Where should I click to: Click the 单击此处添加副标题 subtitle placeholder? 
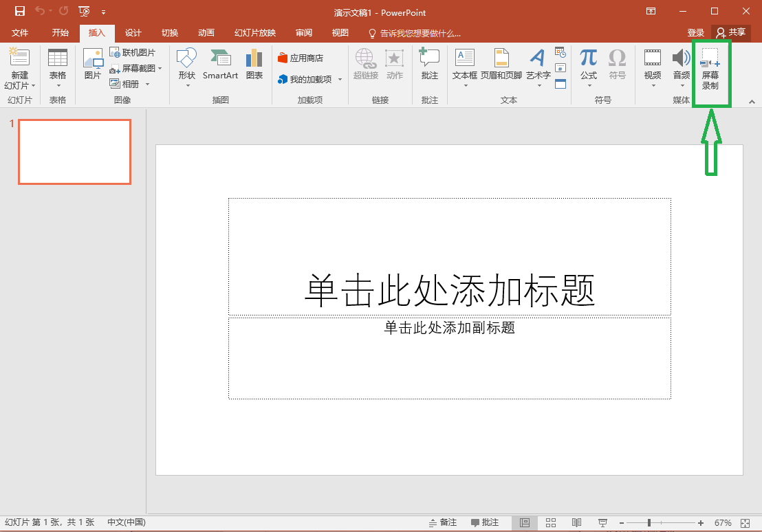[x=450, y=358]
